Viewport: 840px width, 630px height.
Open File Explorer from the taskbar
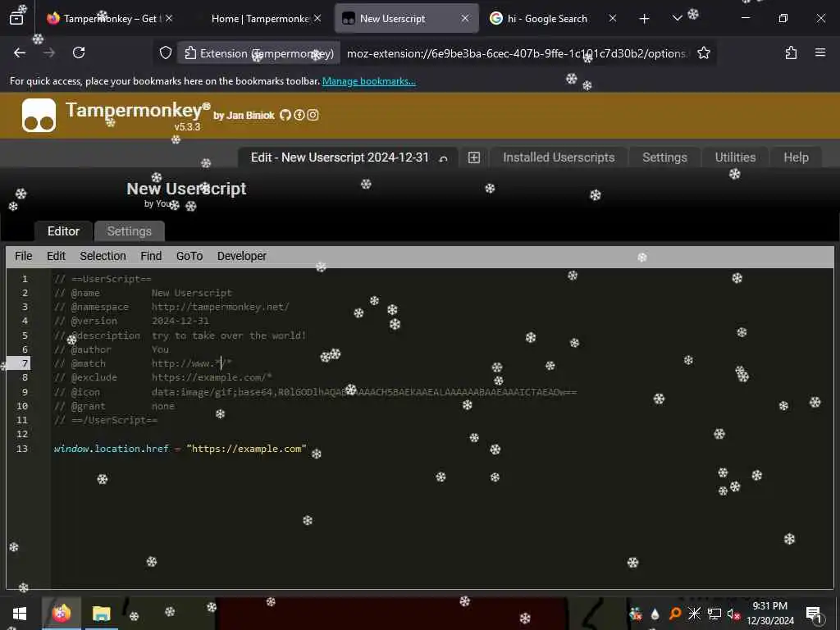[x=101, y=614]
